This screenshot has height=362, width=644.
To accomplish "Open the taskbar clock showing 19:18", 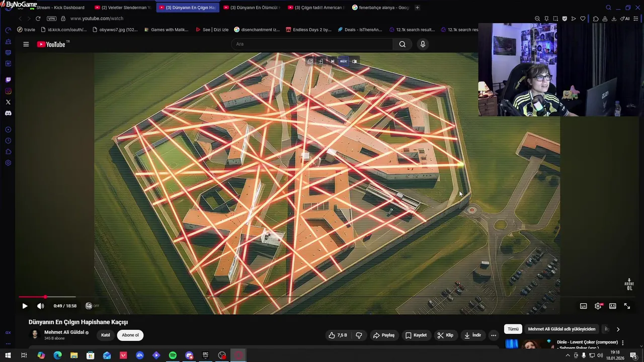I will click(x=615, y=355).
